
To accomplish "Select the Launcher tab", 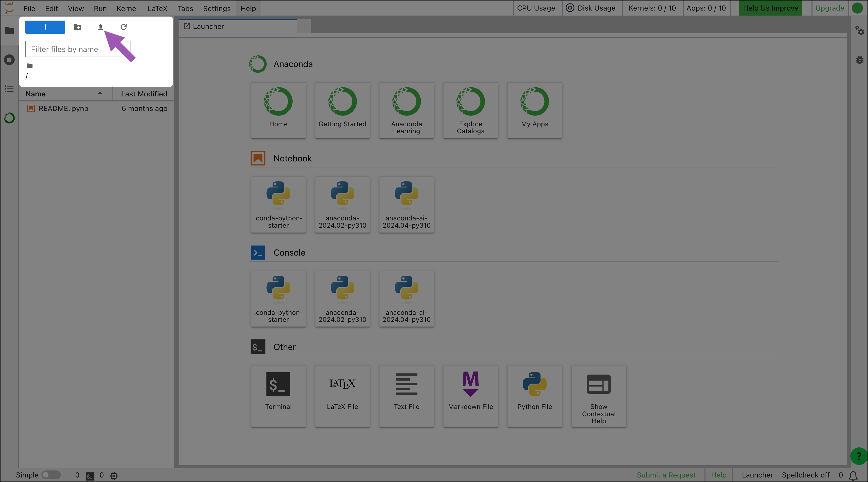I will (238, 26).
